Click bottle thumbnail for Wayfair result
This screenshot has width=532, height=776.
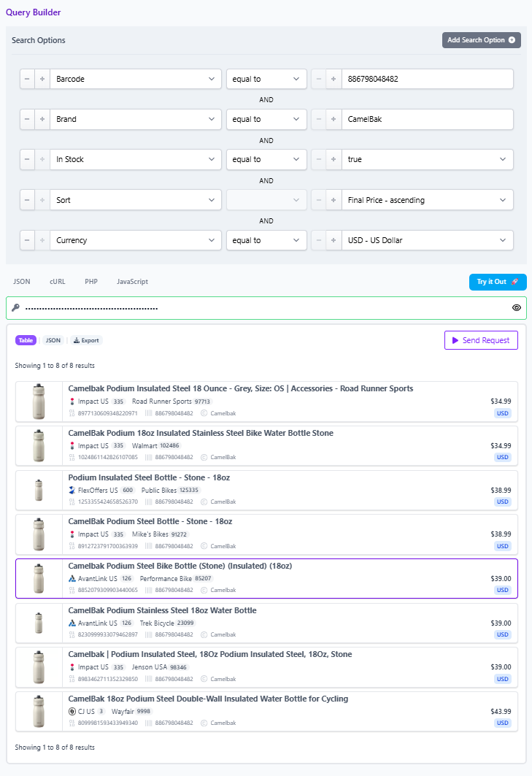pyautogui.click(x=39, y=712)
